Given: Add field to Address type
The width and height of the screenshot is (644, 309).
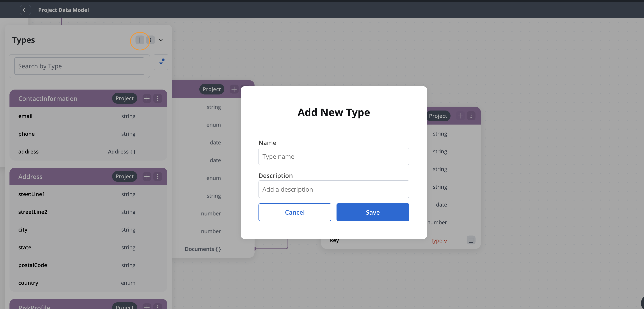Looking at the screenshot, I should pyautogui.click(x=147, y=176).
